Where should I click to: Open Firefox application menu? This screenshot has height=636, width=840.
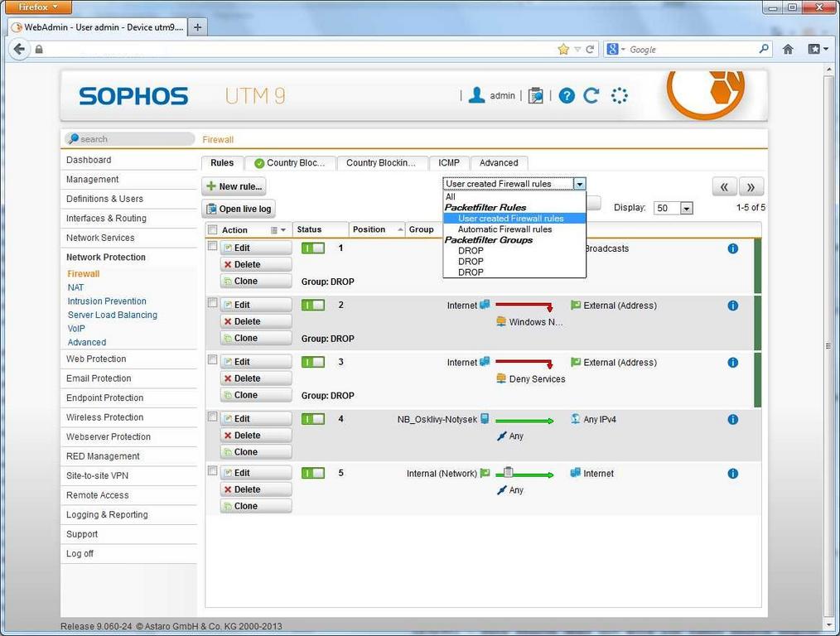[37, 7]
